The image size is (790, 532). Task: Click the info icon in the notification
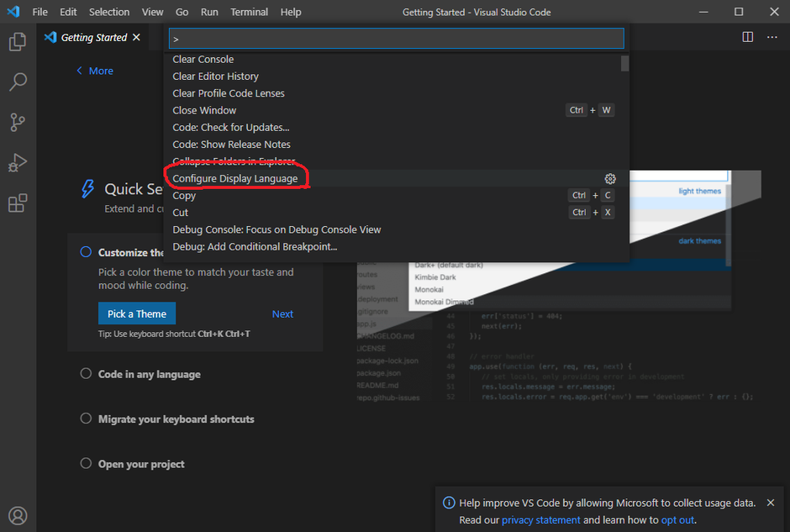pos(449,503)
